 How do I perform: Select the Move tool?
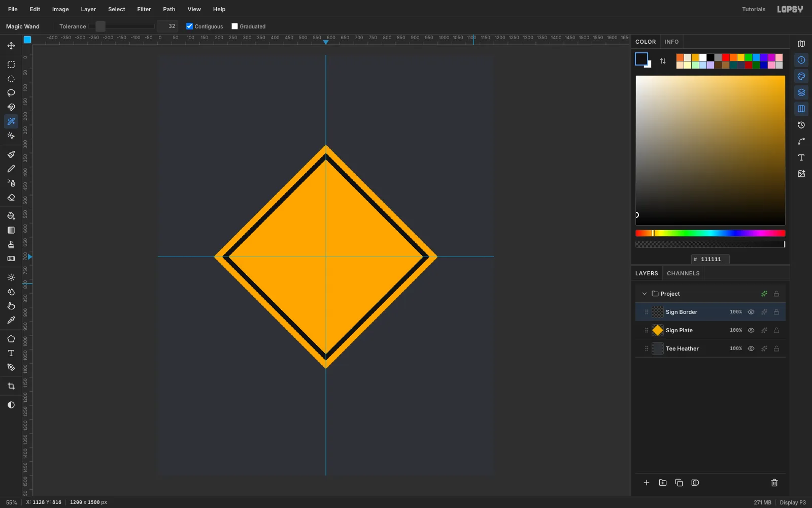[x=11, y=46]
